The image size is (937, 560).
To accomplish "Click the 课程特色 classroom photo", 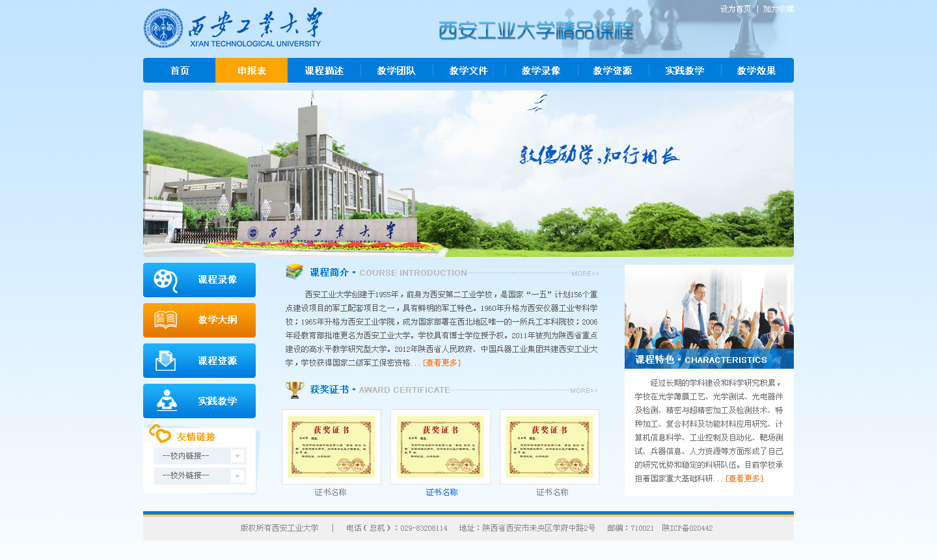I will [709, 317].
